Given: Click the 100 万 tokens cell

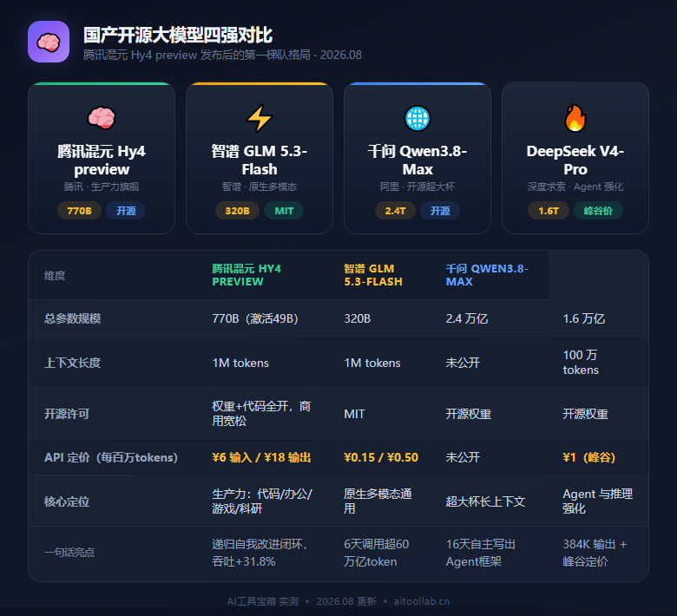Looking at the screenshot, I should coord(581,362).
